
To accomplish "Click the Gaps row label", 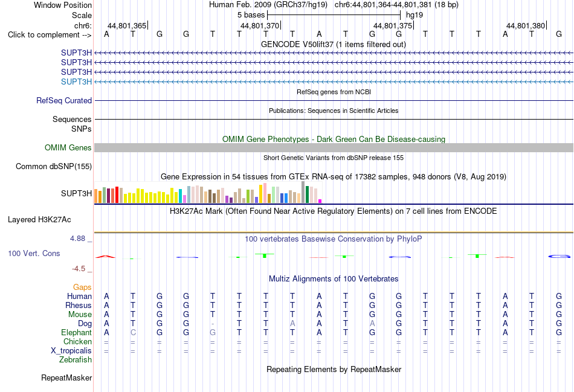I will [x=82, y=288].
